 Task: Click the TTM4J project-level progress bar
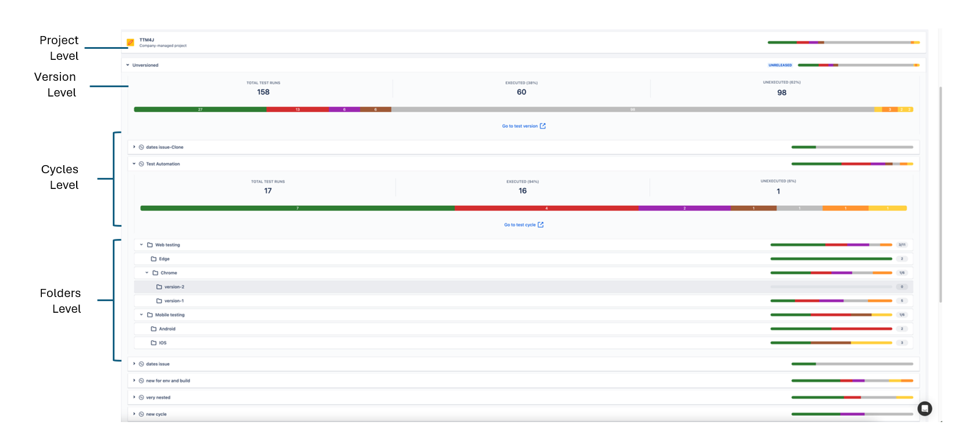pos(844,42)
